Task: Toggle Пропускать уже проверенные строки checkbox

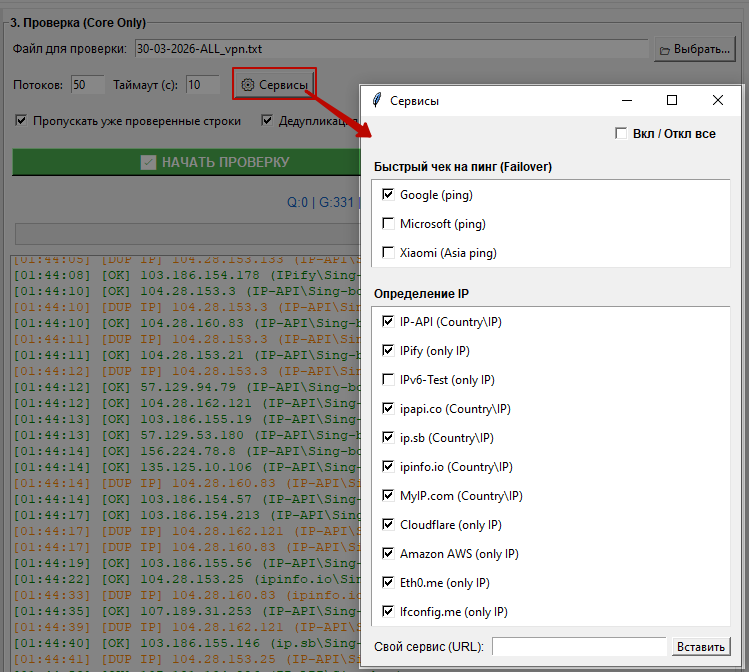Action: tap(21, 121)
